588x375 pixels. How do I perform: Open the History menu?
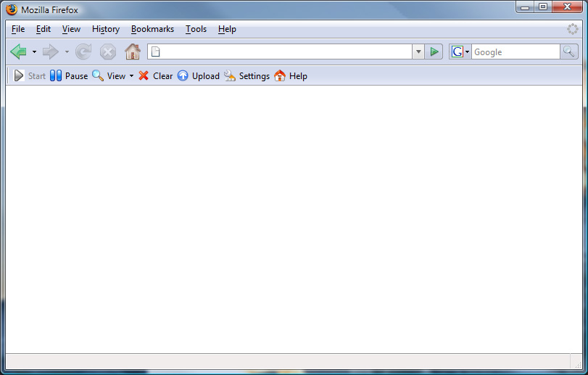pyautogui.click(x=106, y=29)
